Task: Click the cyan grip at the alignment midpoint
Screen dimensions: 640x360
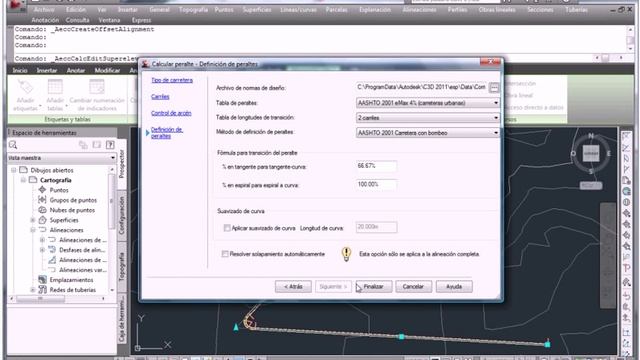Action: click(x=402, y=336)
